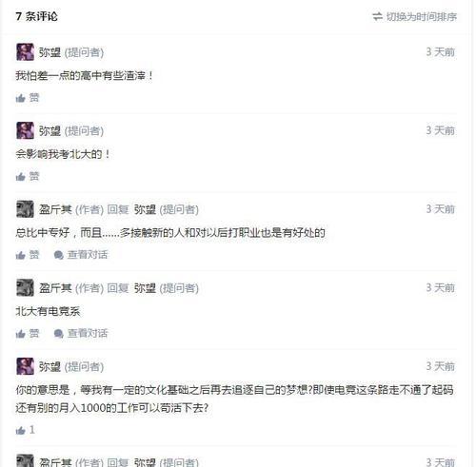
Task: Open 盈斤其's avatar on 总比中专好 reply
Action: pos(25,209)
